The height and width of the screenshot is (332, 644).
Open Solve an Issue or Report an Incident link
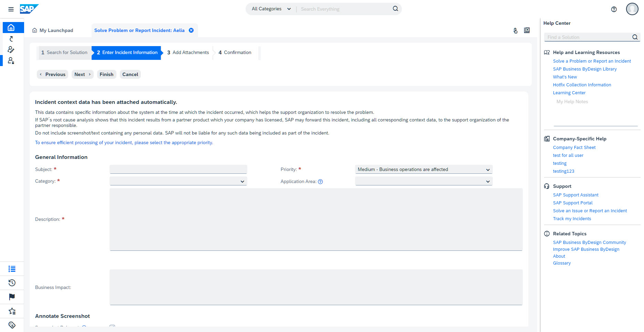coord(590,211)
